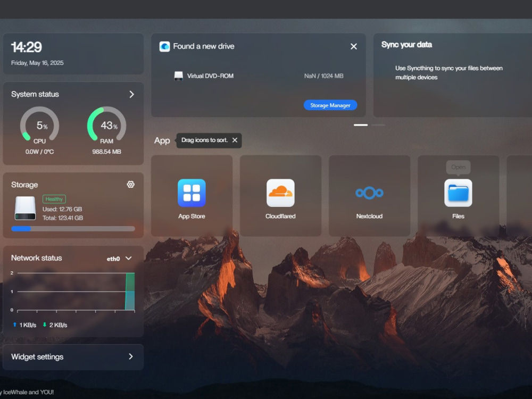
Task: Click the Sync your data card title
Action: 406,45
